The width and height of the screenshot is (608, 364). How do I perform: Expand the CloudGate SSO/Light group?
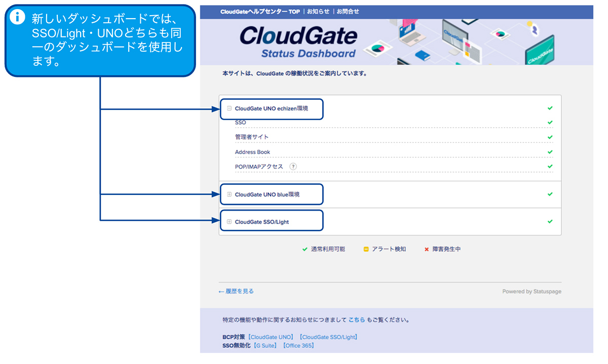230,222
